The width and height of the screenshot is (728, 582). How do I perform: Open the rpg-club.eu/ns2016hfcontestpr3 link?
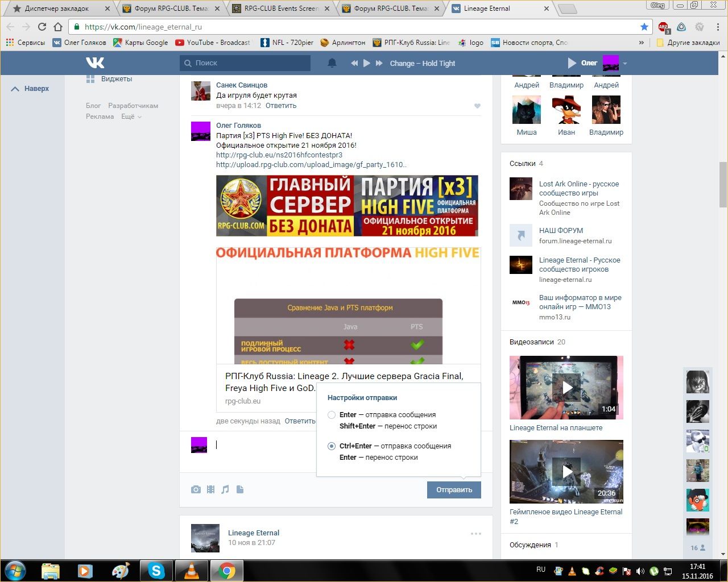point(279,155)
